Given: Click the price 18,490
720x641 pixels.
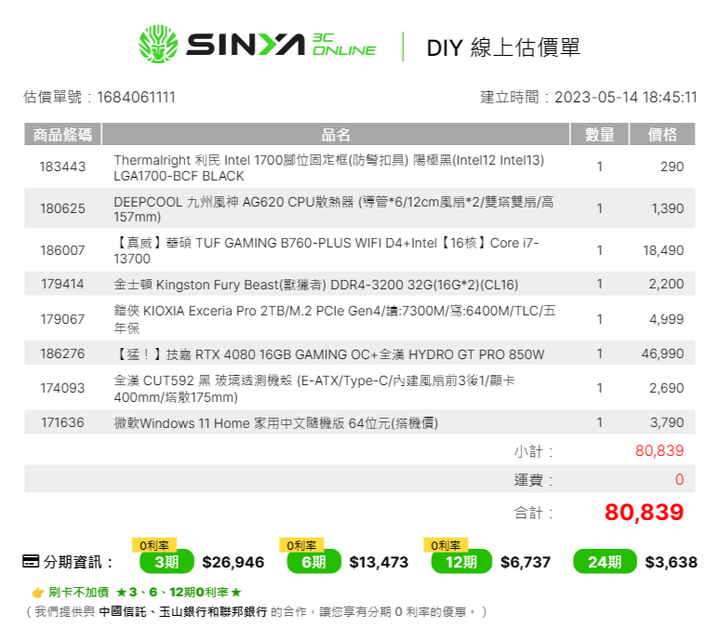Looking at the screenshot, I should coord(664,251).
